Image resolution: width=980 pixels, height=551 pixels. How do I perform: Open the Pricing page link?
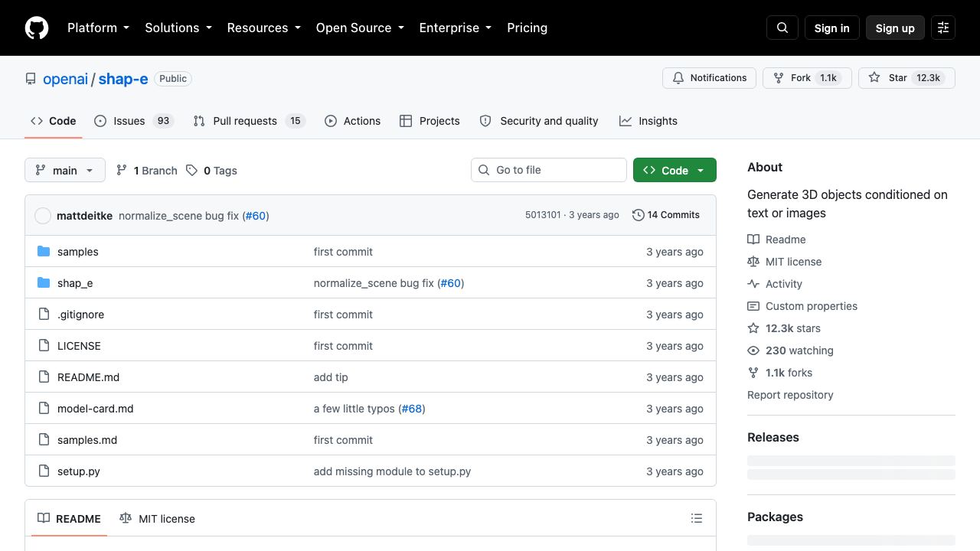528,28
